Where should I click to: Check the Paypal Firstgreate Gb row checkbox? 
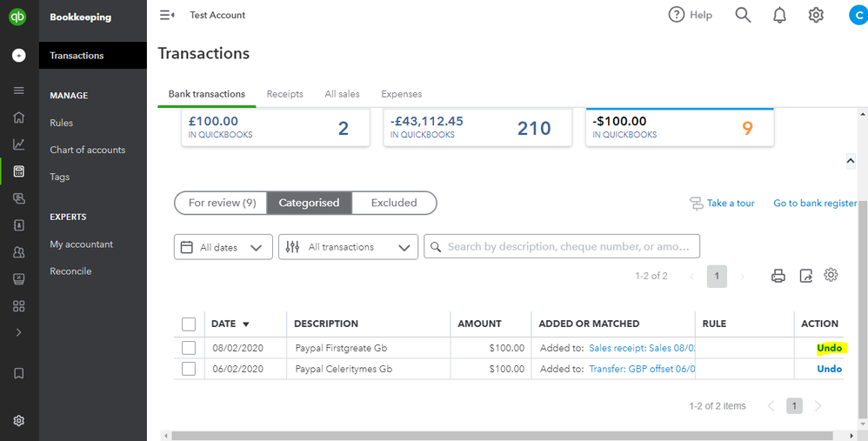(189, 348)
